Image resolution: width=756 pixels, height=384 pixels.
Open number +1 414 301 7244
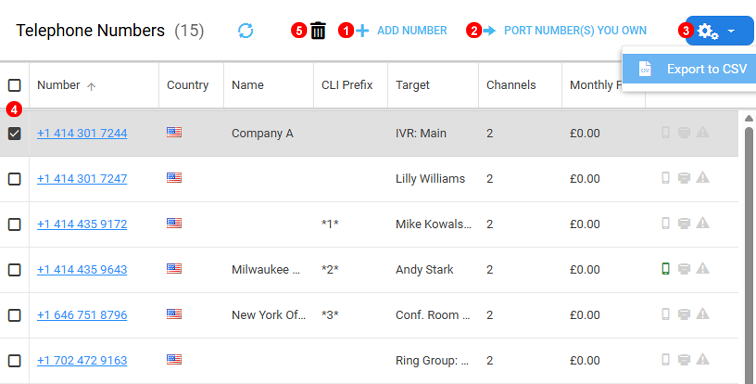point(82,133)
